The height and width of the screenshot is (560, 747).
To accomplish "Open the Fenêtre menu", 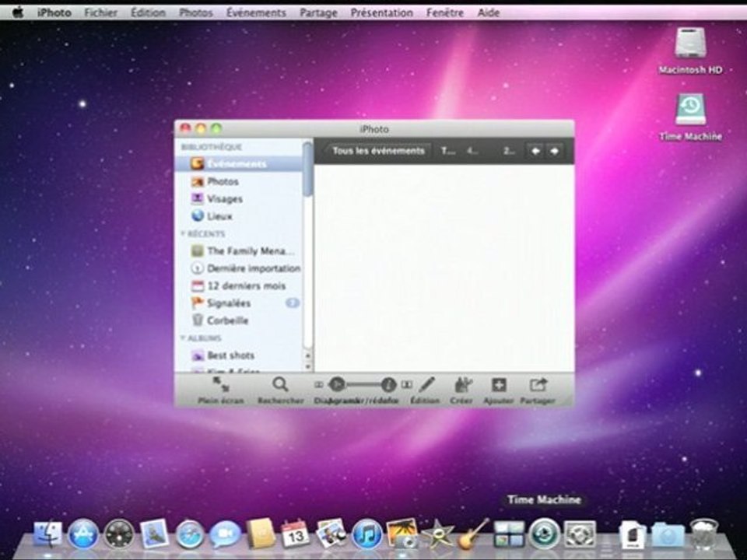I will [445, 12].
